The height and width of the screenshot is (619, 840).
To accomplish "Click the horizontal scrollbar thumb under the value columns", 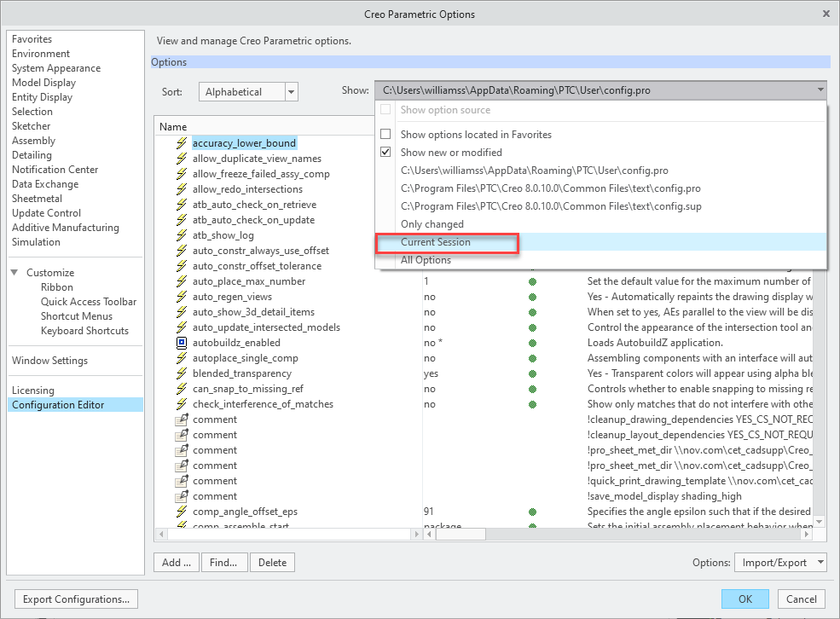I will pyautogui.click(x=461, y=534).
